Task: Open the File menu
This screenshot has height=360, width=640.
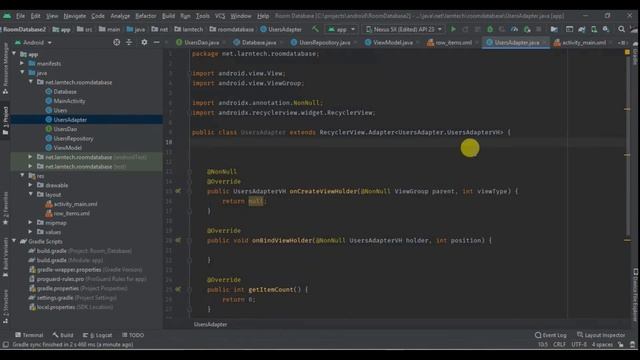Action: (x=20, y=16)
